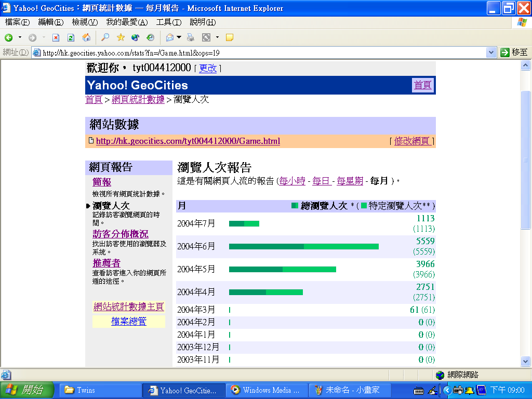The image size is (532, 399).
Task: Click the 檔案總管 link
Action: pos(129,321)
